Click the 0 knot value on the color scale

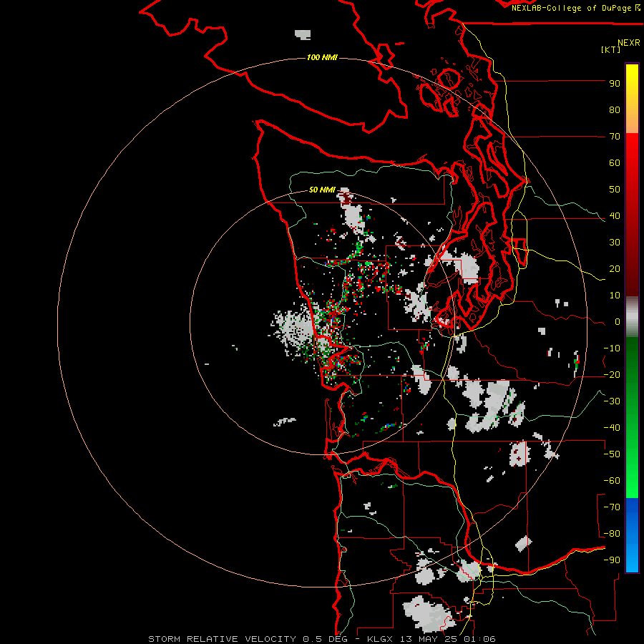618,322
